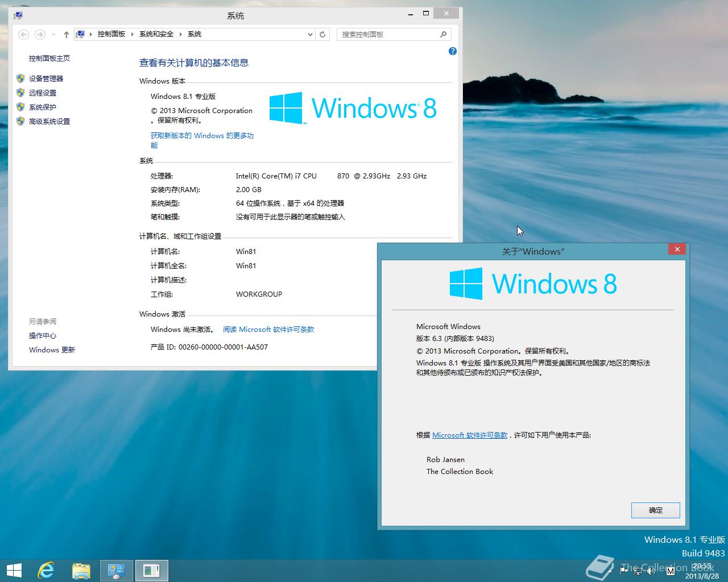Click WORKGROUP value text
Image resolution: width=728 pixels, height=582 pixels.
point(259,294)
